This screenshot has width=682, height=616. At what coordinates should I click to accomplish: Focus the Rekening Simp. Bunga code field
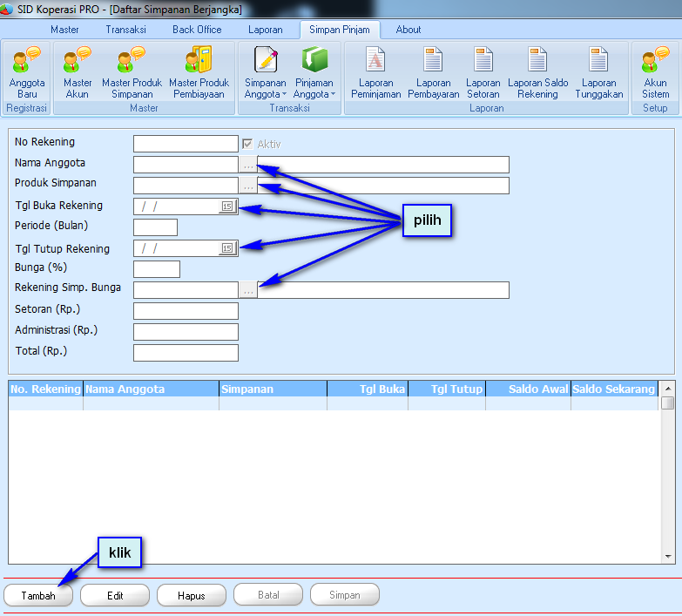pos(186,290)
